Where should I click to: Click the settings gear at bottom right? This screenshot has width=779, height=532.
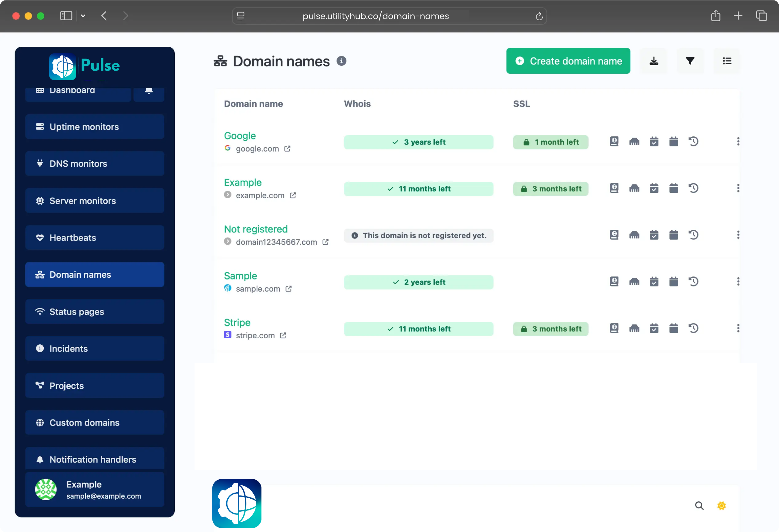(722, 506)
